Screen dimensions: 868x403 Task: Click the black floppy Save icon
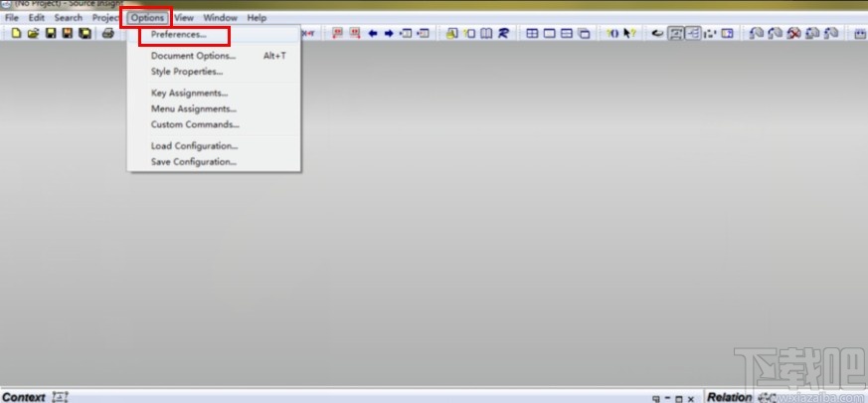51,33
